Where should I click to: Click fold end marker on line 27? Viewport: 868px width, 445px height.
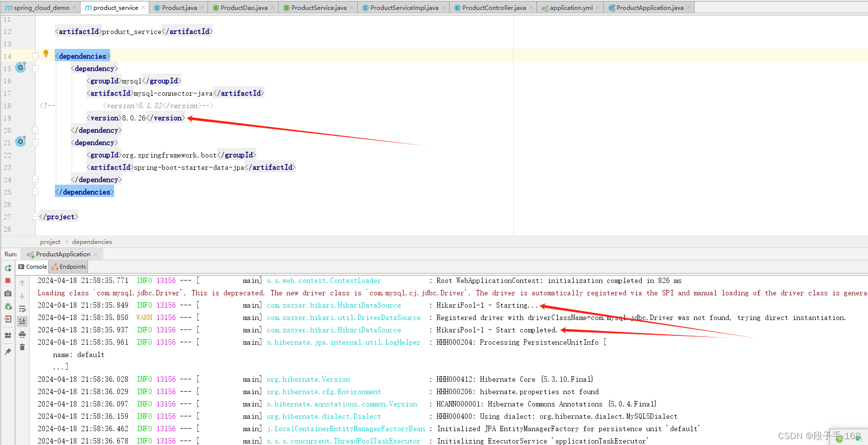pyautogui.click(x=36, y=216)
